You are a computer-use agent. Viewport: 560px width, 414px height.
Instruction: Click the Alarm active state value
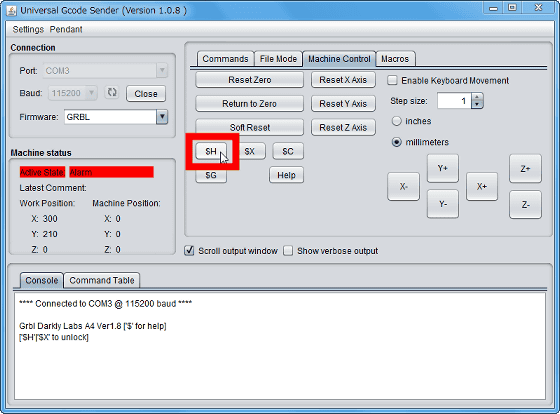pyautogui.click(x=111, y=172)
